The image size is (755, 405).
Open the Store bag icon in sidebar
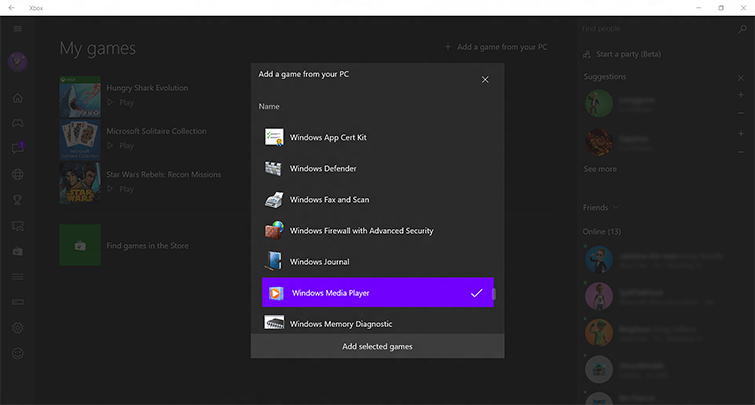coord(17,251)
